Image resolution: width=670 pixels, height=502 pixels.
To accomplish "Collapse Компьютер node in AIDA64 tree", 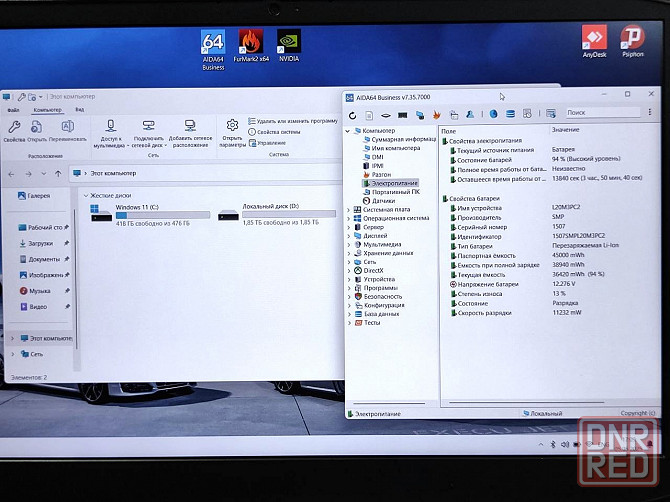I will 348,131.
